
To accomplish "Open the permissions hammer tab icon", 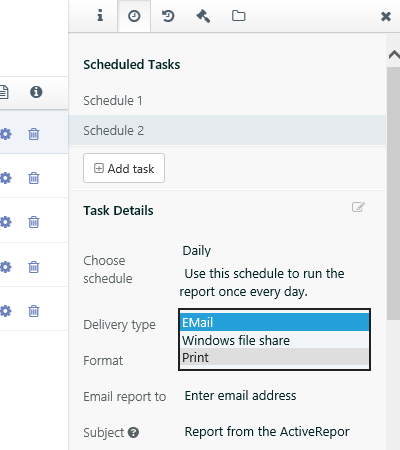I will click(203, 16).
